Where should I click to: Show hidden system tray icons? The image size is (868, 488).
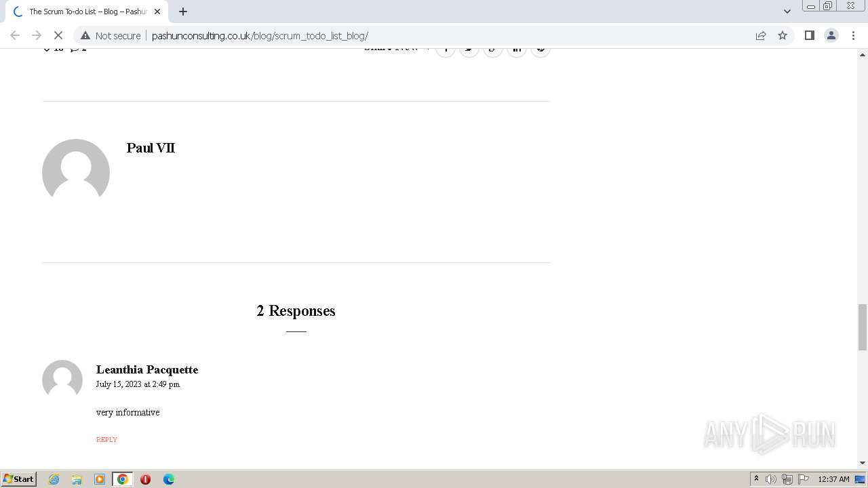pyautogui.click(x=756, y=479)
